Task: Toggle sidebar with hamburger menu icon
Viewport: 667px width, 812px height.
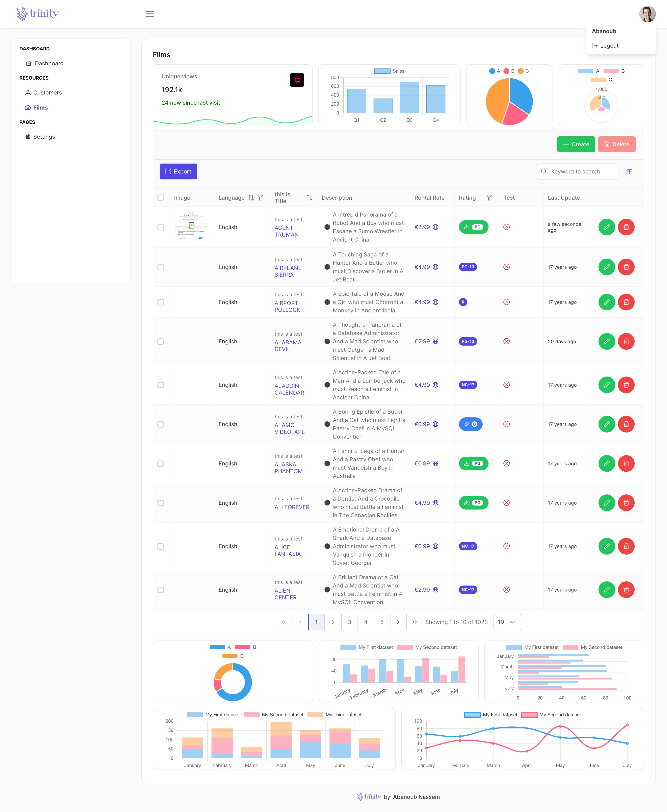Action: click(x=149, y=14)
